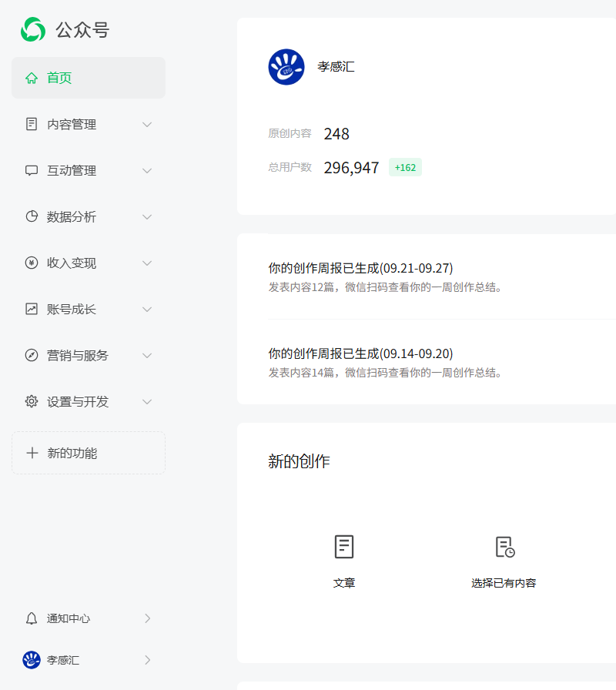
Task: Click the home icon beside 首页
Action: point(32,78)
